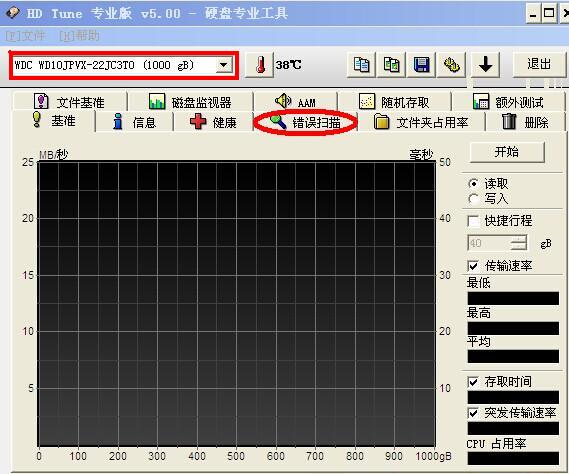Switch to the 文件基准 tab
The height and width of the screenshot is (474, 569).
click(x=70, y=102)
